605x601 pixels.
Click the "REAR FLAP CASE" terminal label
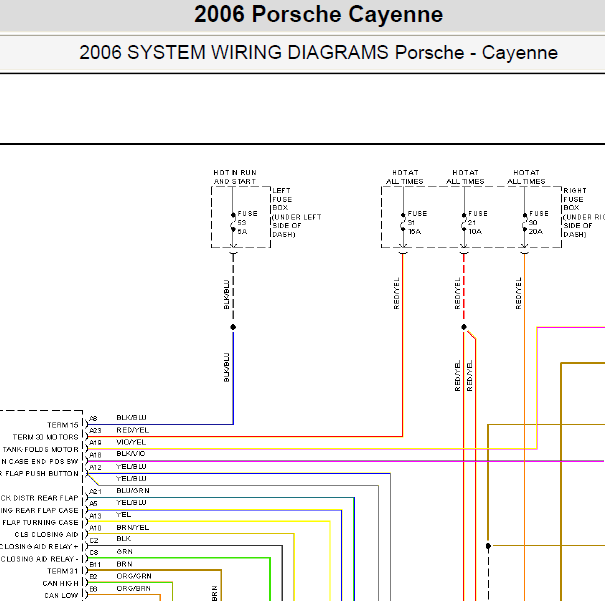coord(39,510)
